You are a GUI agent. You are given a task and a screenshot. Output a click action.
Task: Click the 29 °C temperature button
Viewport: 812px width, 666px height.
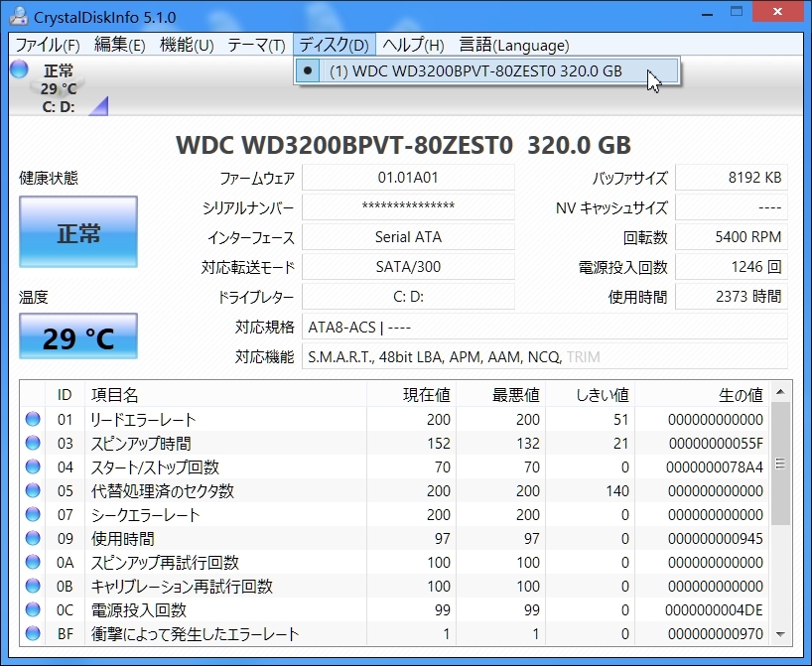click(x=78, y=338)
